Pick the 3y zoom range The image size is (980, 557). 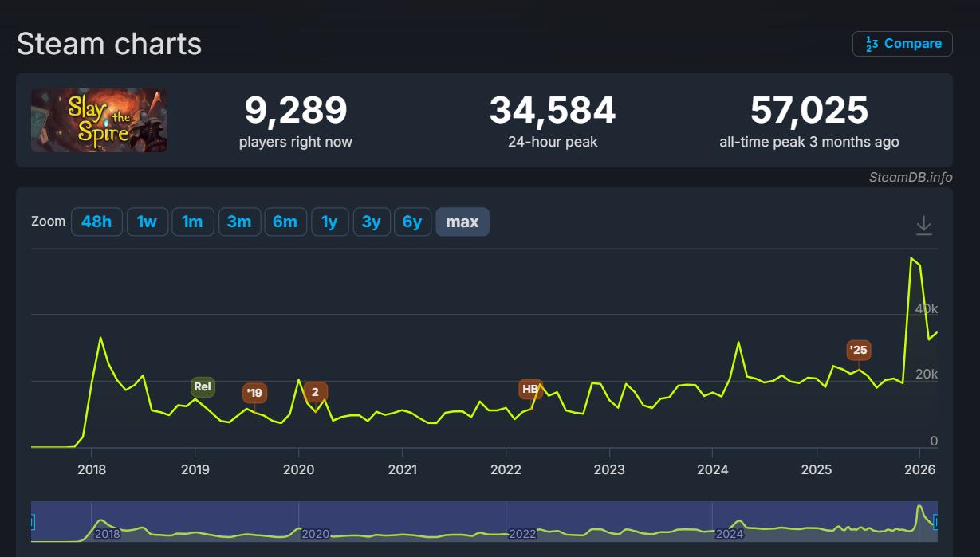coord(371,222)
